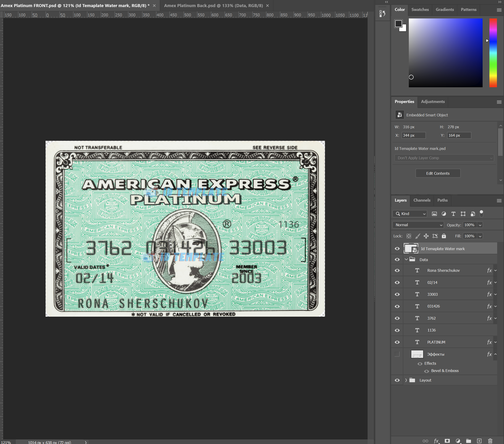Viewport: 504px width, 444px height.
Task: Lock all layer attributes
Action: coord(444,236)
